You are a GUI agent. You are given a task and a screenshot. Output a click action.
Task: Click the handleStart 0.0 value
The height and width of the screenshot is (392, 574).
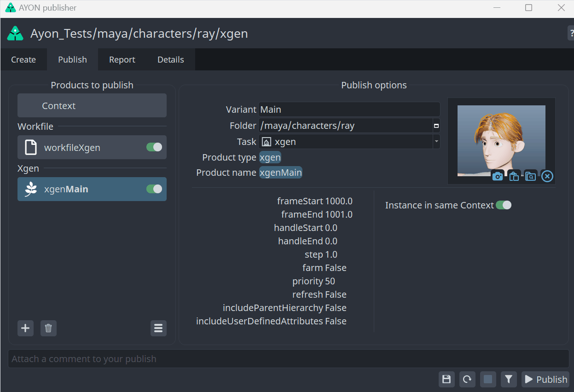(331, 228)
